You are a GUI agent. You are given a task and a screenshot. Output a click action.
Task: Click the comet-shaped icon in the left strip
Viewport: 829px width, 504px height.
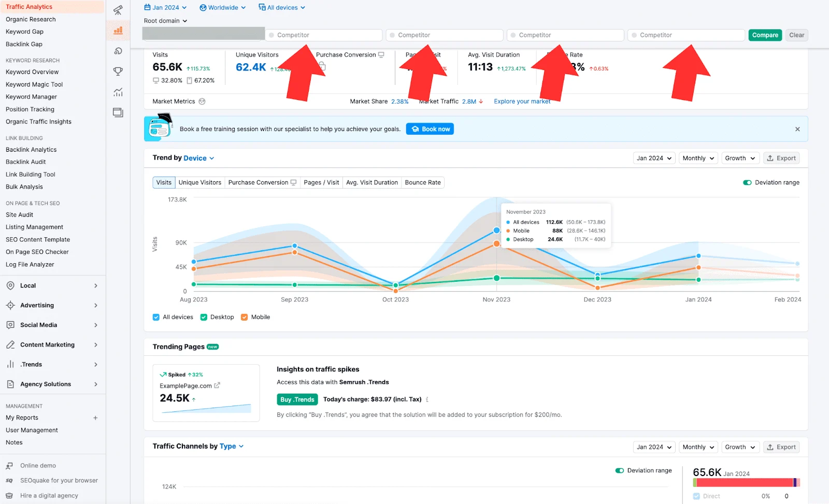pyautogui.click(x=118, y=51)
